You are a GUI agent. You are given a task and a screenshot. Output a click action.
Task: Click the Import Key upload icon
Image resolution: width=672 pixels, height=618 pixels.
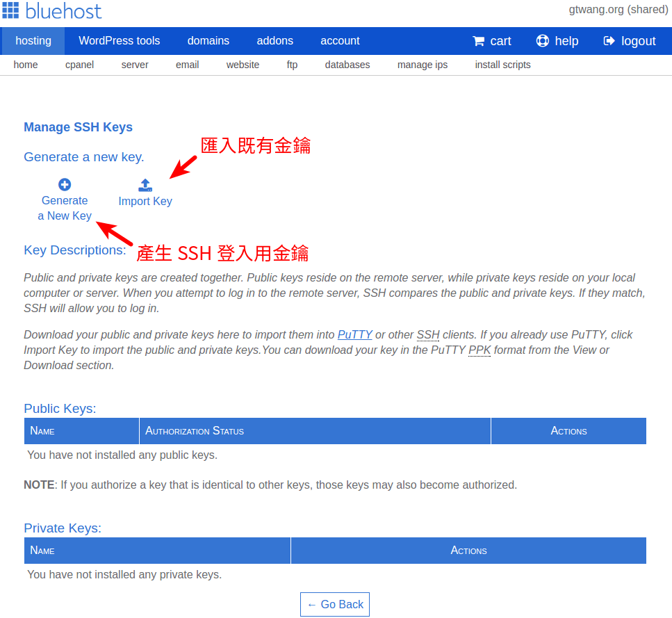(145, 184)
